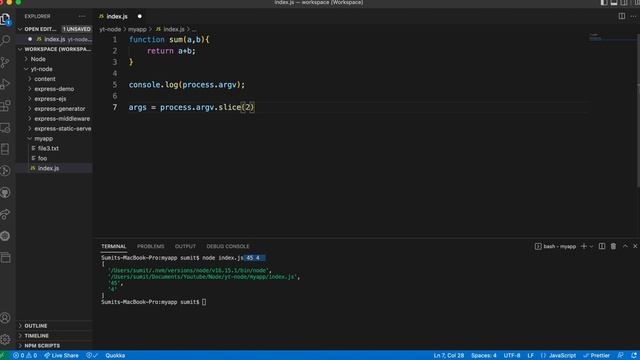Click errors and warnings count in status bar
The image size is (640, 360).
pos(25,356)
